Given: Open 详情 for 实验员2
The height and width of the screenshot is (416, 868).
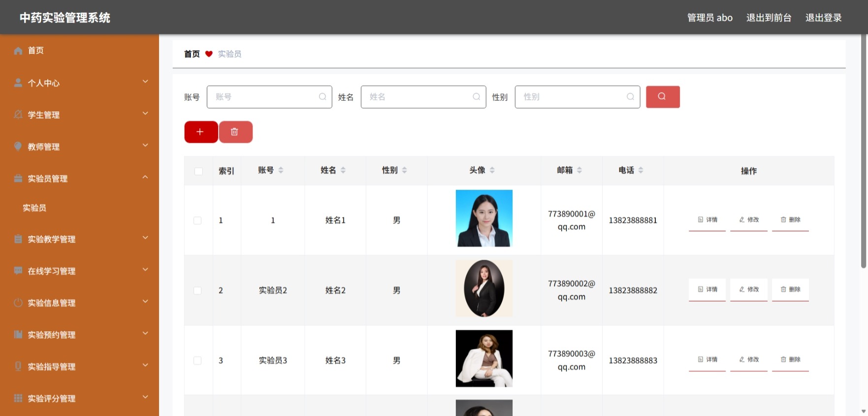Looking at the screenshot, I should (707, 290).
